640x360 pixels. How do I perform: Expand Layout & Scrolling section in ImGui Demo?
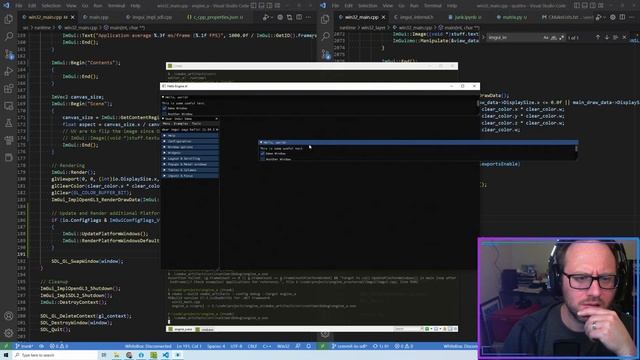[190, 158]
